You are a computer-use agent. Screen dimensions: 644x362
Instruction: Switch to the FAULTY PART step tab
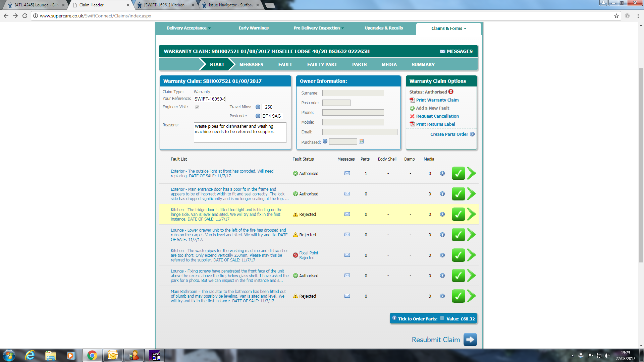(x=322, y=64)
